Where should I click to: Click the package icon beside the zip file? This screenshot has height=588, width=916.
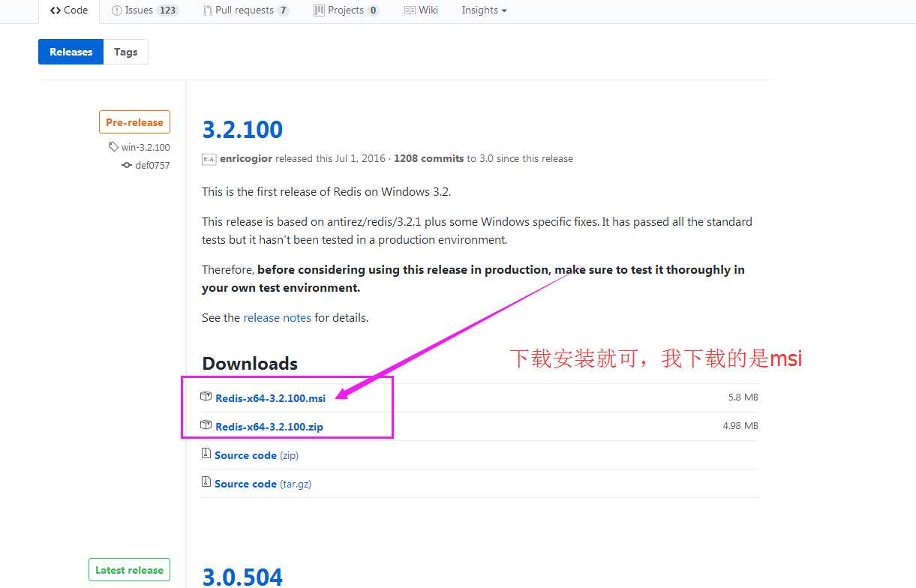coord(206,425)
